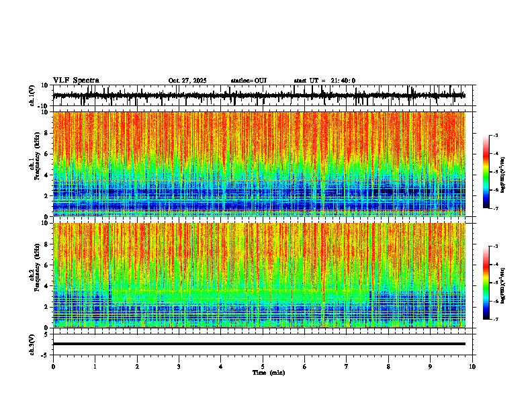
Task: Click the ch.1 spectrogram panel
Action: click(259, 164)
